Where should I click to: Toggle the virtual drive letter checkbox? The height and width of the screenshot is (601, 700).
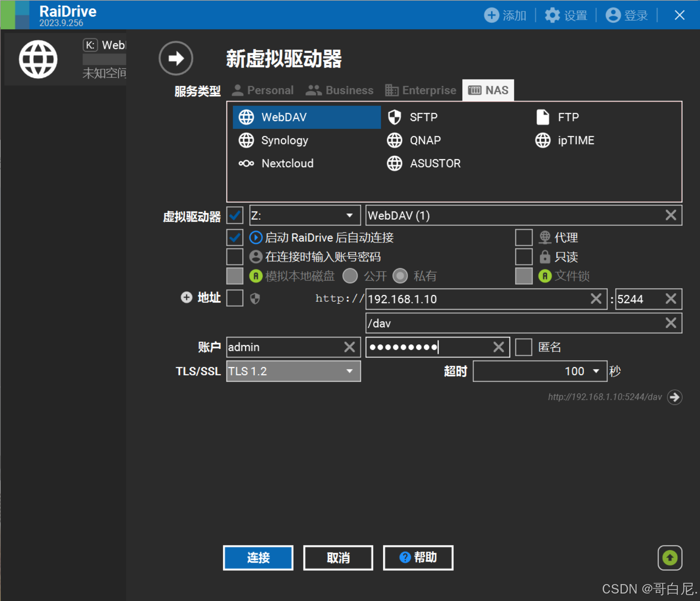pyautogui.click(x=235, y=215)
